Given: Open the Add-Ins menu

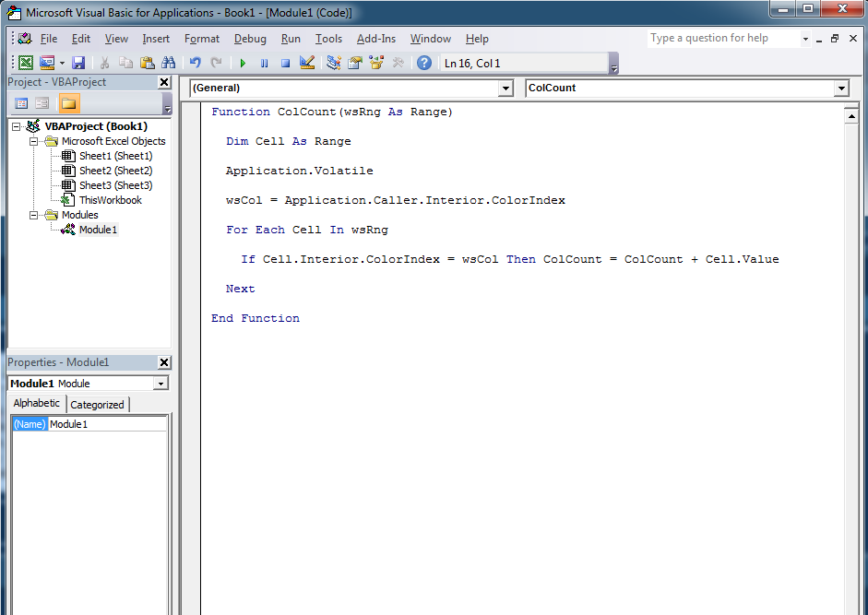Looking at the screenshot, I should 376,39.
